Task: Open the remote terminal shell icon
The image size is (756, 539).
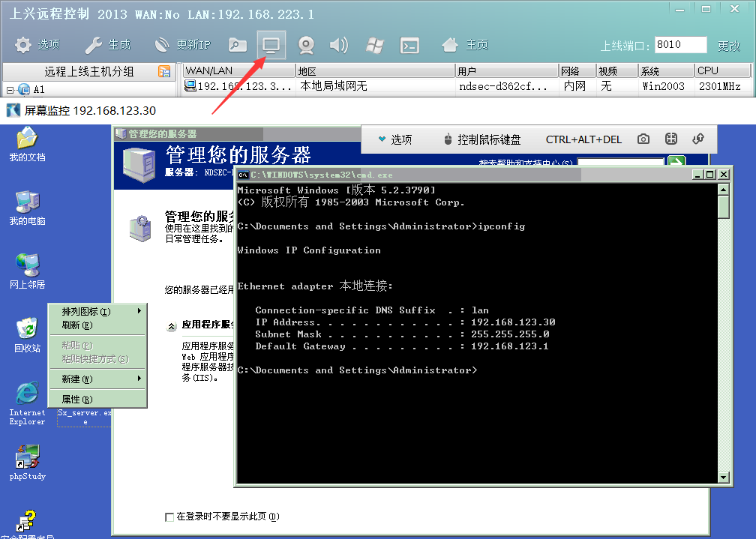Action: [x=409, y=45]
